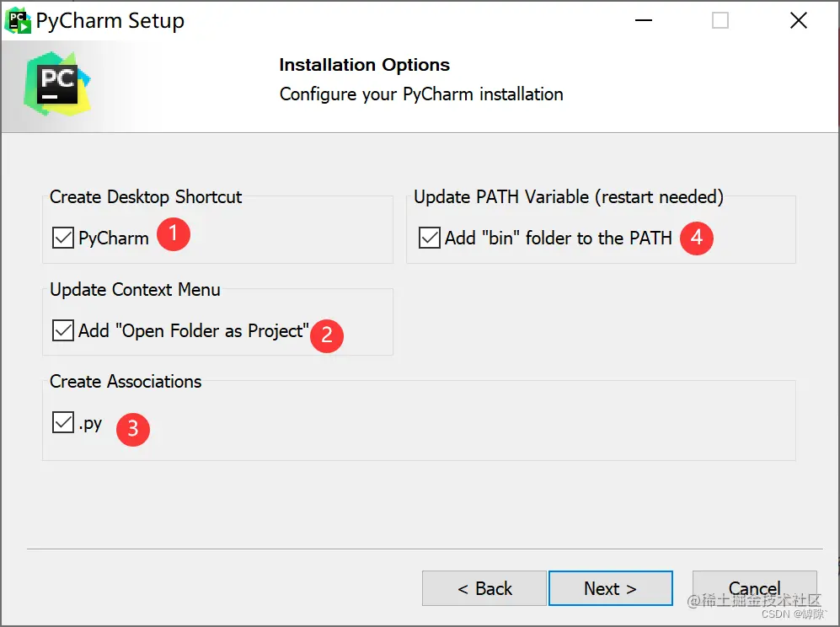Cancel the PyCharm setup
The width and height of the screenshot is (840, 627).
point(754,588)
